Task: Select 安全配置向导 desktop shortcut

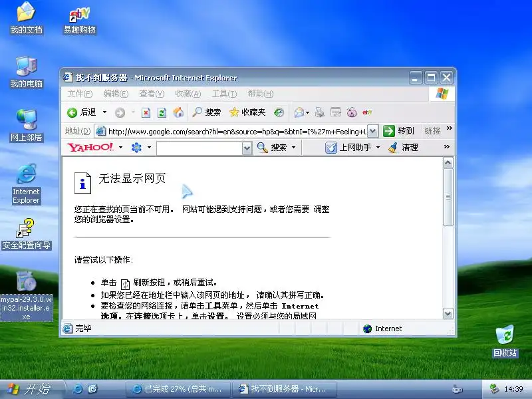Action: [x=27, y=235]
